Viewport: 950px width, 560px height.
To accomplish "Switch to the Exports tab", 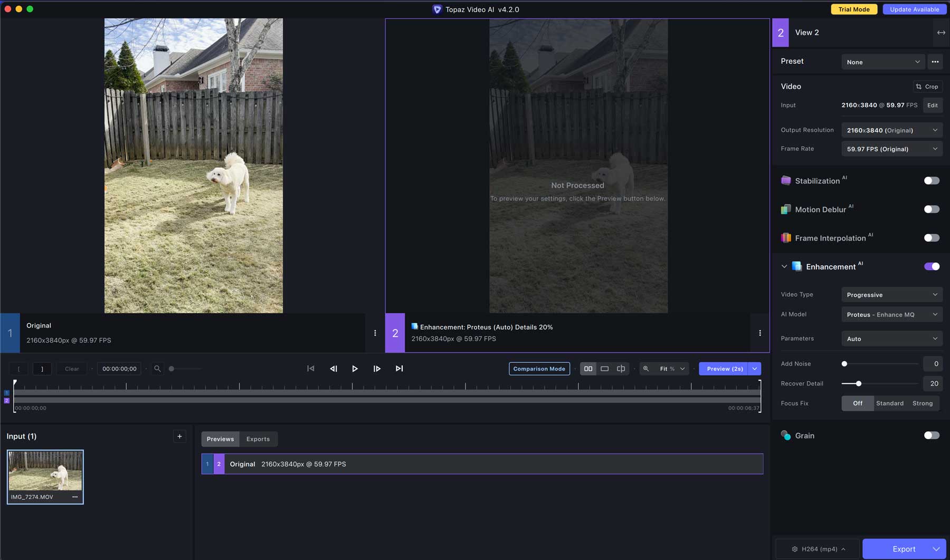I will (258, 439).
